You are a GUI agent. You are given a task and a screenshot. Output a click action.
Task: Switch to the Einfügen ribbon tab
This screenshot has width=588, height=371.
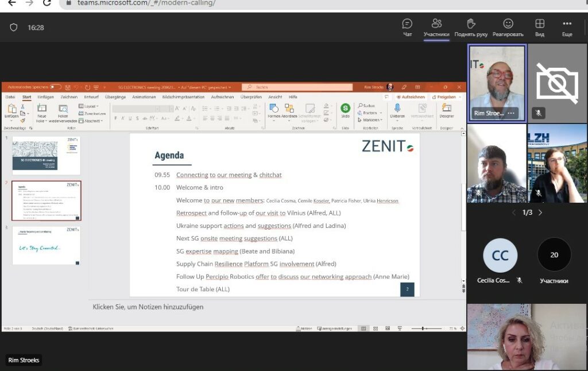pos(45,97)
